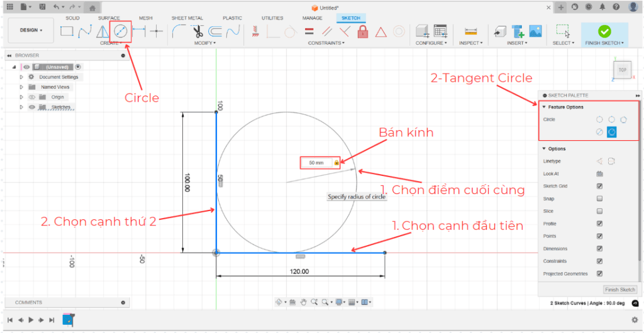644x333 pixels.
Task: Click the Trim scissors tool
Action: 198,31
